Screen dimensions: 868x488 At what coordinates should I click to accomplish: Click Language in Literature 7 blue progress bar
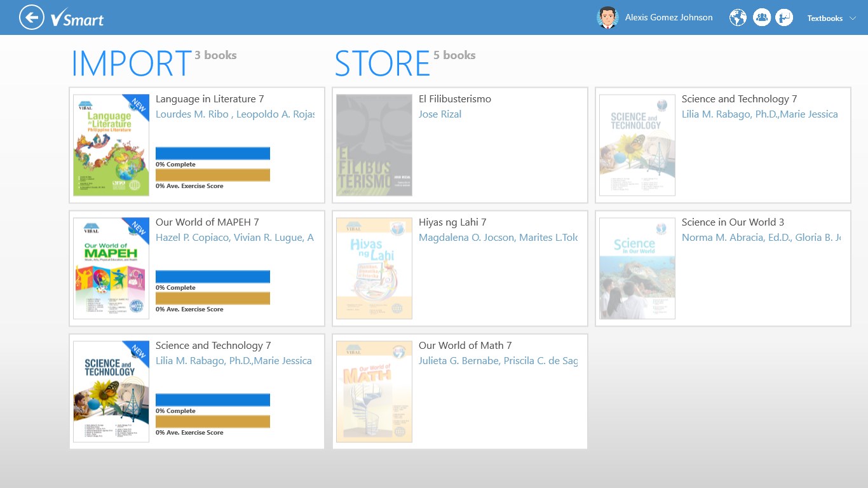point(213,153)
